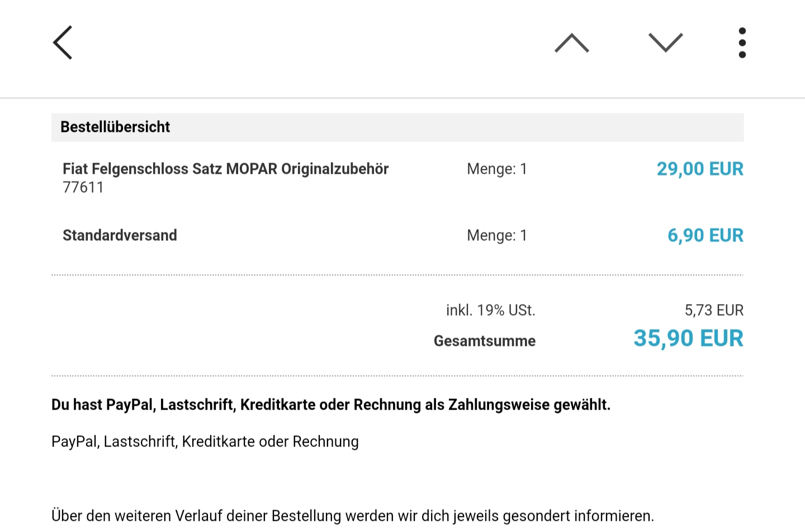The image size is (805, 532).
Task: Click the Bestellübersicht header
Action: point(115,127)
